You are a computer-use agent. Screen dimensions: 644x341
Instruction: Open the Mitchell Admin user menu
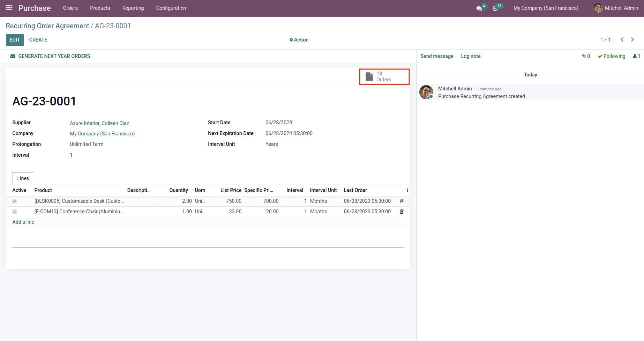pyautogui.click(x=621, y=8)
